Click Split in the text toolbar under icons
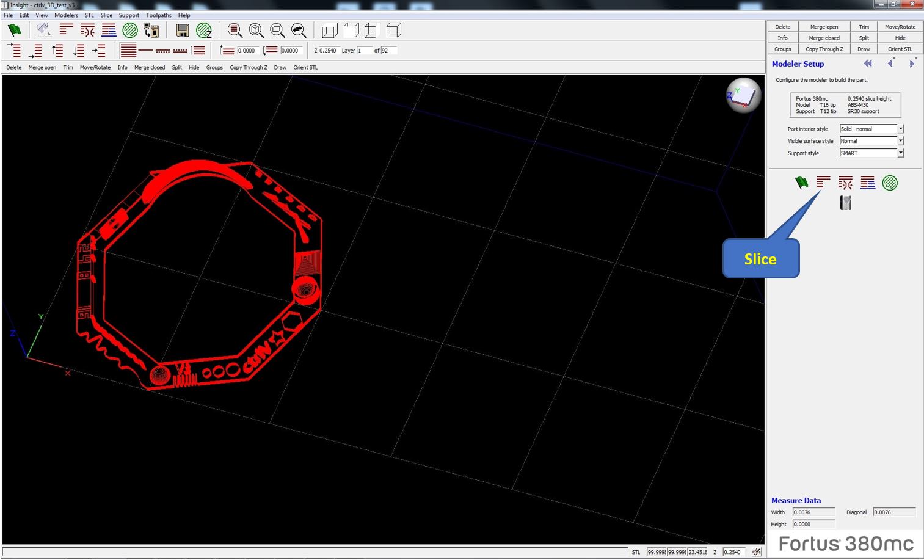The width and height of the screenshot is (924, 560). [177, 68]
